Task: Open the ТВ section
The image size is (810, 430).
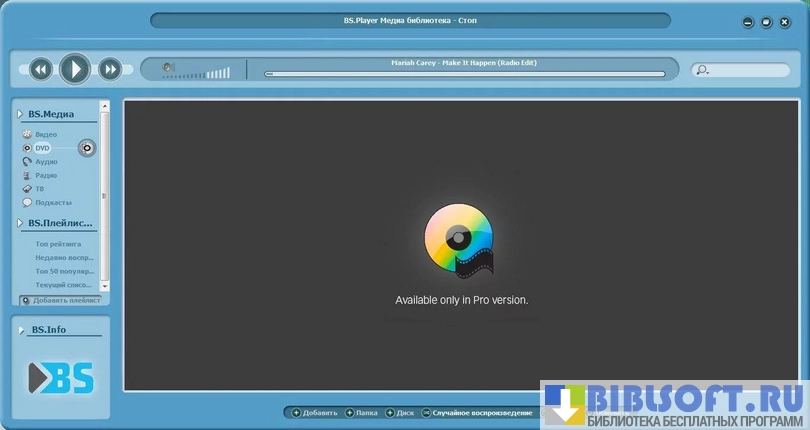Action: (x=40, y=188)
